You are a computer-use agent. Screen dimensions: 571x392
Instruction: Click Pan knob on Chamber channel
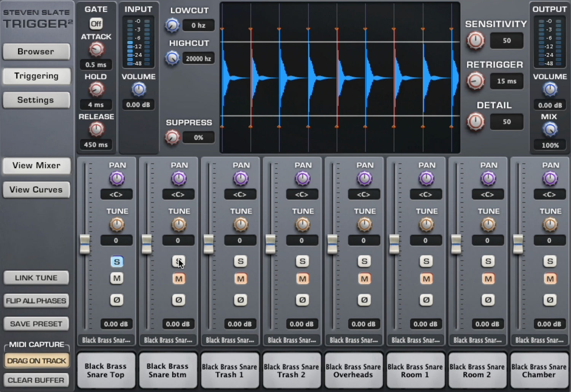tap(550, 178)
